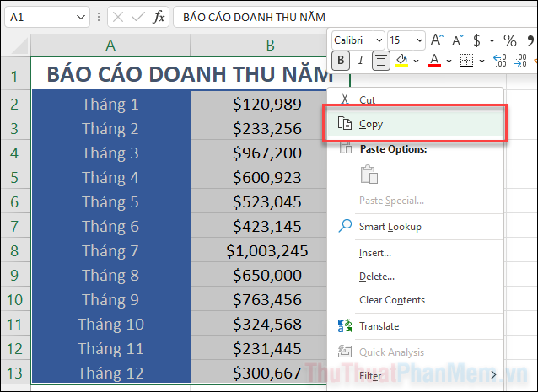The width and height of the screenshot is (538, 392).
Task: Click Delete... in the context menu
Action: (376, 277)
